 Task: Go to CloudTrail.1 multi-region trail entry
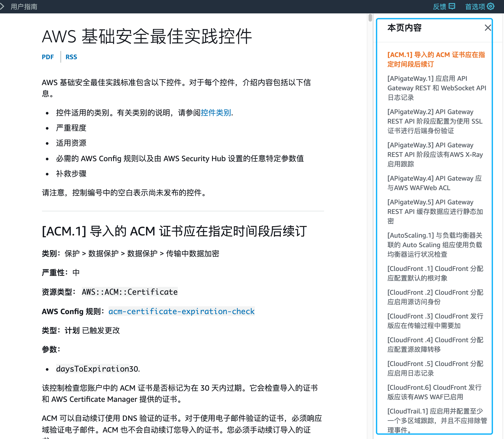click(x=437, y=421)
